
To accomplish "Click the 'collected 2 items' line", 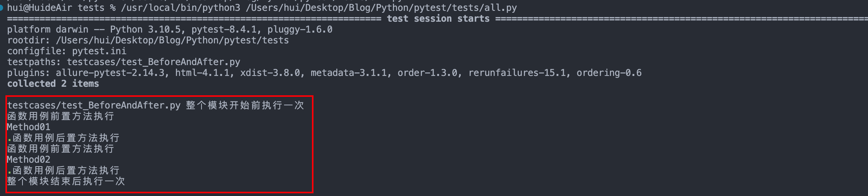I will point(53,84).
